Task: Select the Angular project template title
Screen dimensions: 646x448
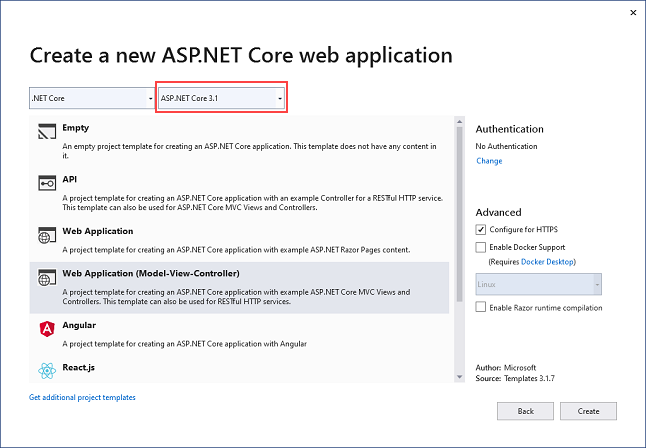Action: 80,324
